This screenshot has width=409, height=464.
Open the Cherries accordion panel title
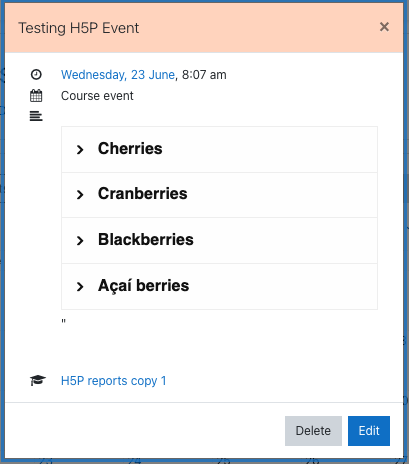[x=130, y=148]
